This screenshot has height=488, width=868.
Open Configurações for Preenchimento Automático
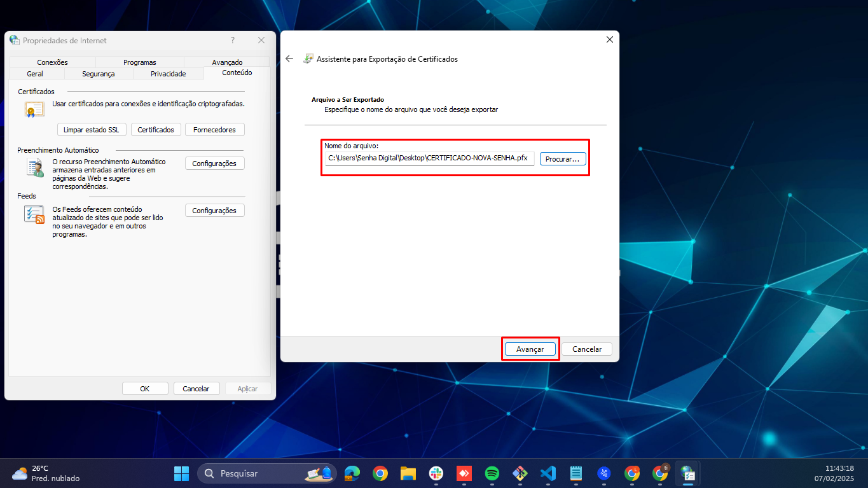pyautogui.click(x=214, y=164)
